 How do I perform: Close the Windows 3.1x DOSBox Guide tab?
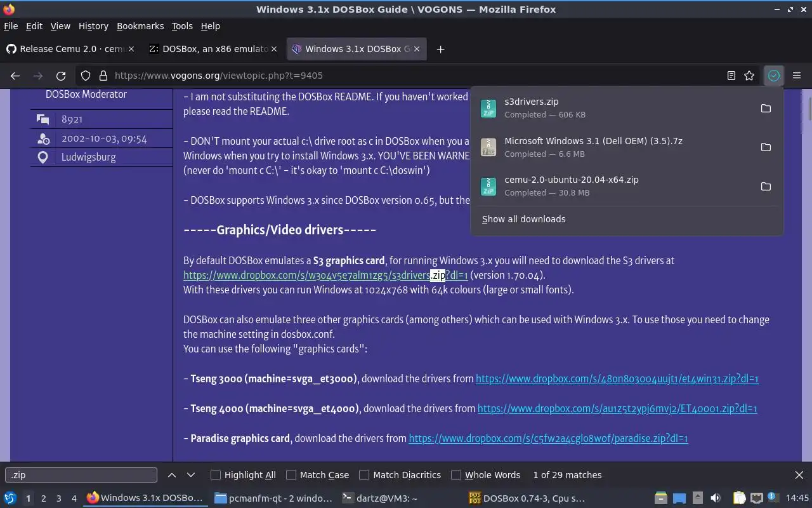click(x=417, y=49)
